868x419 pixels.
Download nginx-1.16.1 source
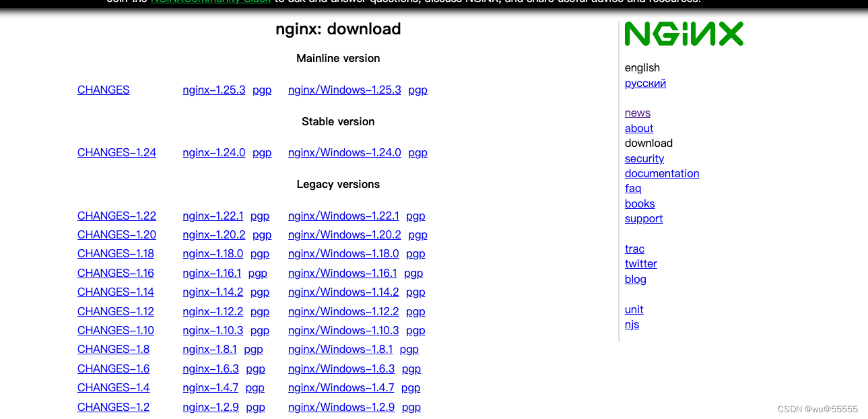pos(212,273)
